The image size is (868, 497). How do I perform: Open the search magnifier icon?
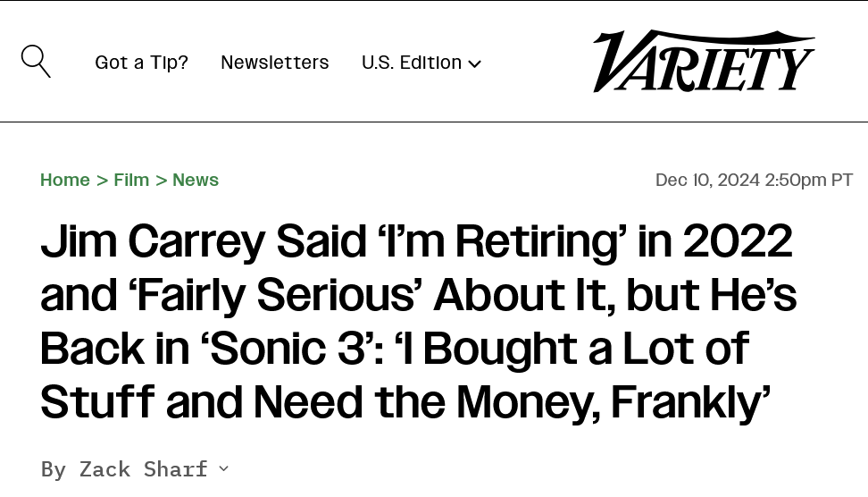(36, 62)
